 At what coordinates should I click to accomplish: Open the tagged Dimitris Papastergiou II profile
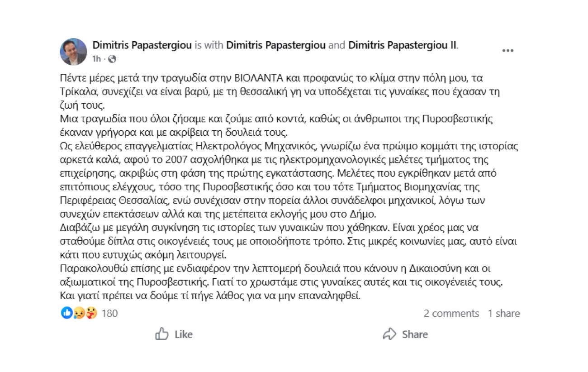(403, 45)
